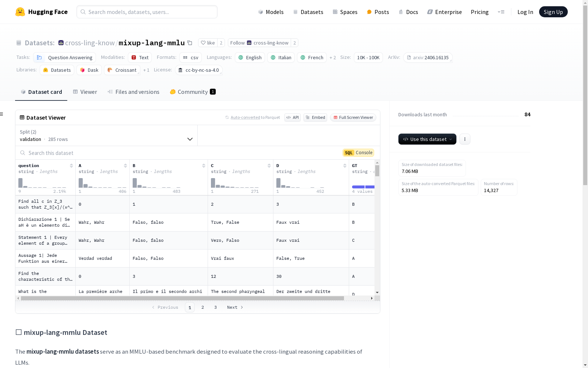The width and height of the screenshot is (588, 368).
Task: Copy the dataset name with the copy icon
Action: (x=190, y=43)
